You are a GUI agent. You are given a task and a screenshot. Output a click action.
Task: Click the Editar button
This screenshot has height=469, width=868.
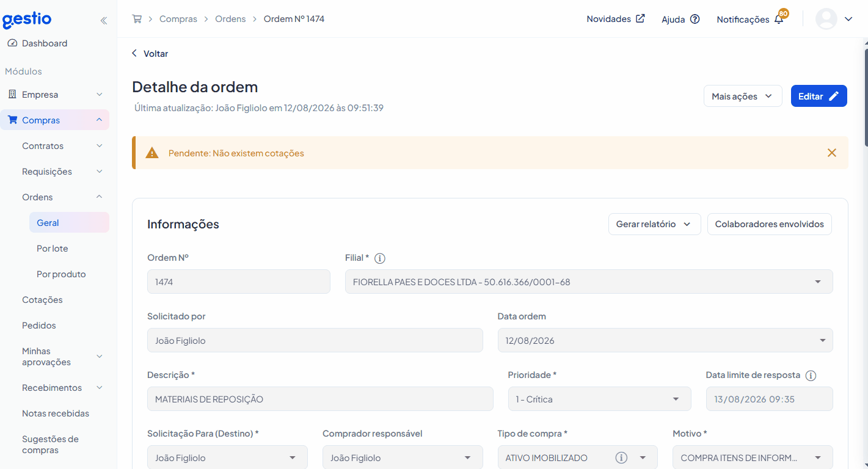pos(819,96)
